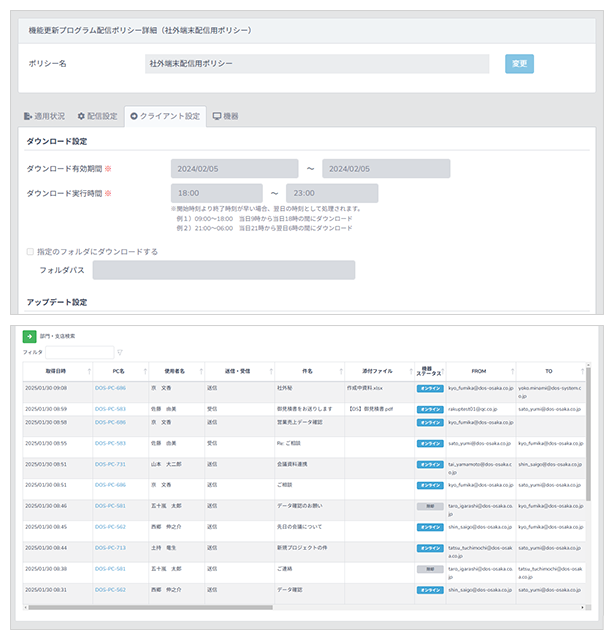Click the download period start date field
614x640 pixels.
coord(234,169)
